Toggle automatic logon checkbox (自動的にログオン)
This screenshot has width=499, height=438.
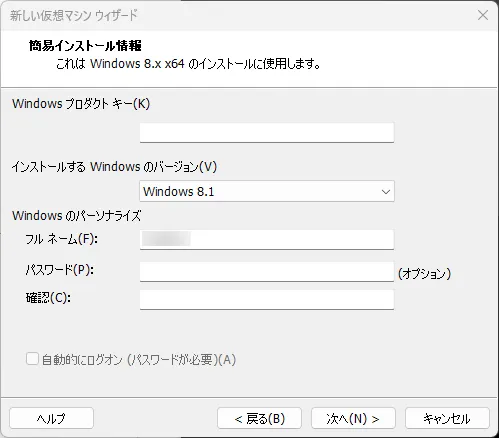(x=32, y=359)
